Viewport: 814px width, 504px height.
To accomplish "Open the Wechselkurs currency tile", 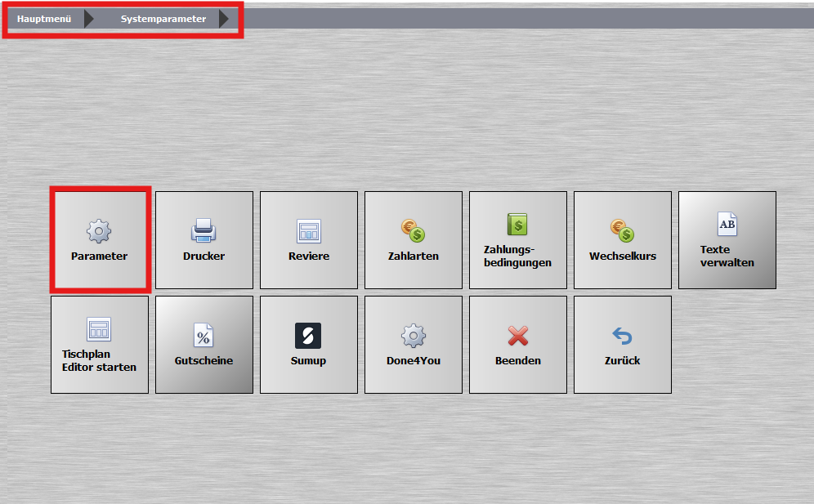I will (623, 240).
